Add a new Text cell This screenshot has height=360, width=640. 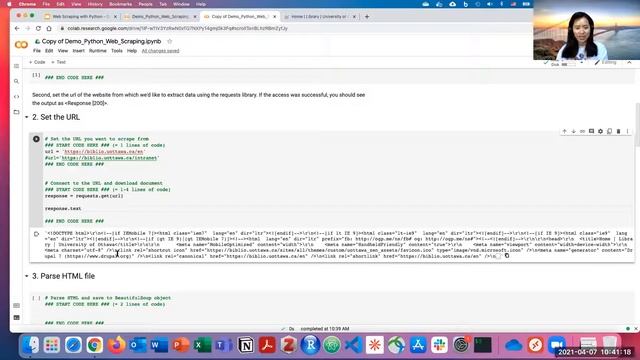tap(59, 62)
